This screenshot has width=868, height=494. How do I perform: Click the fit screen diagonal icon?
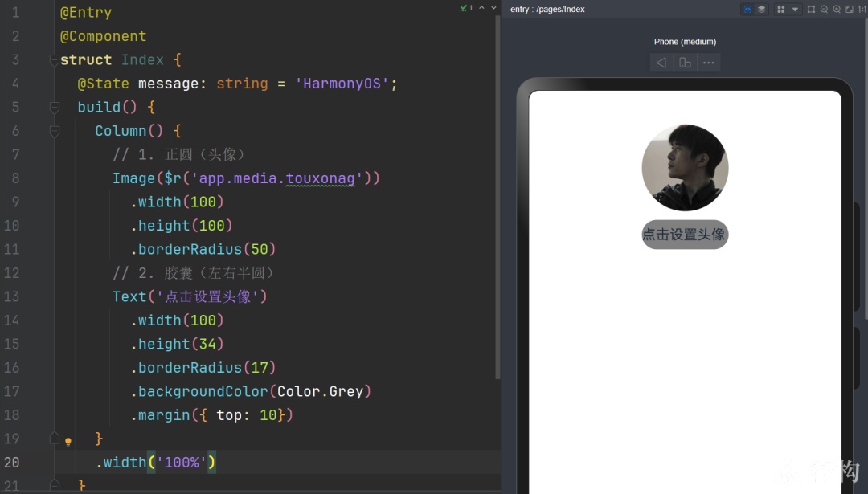(x=850, y=10)
